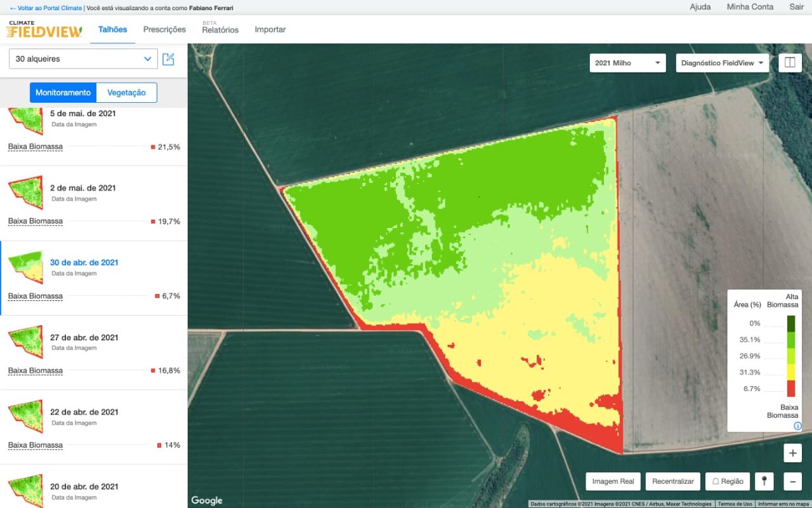Open the 30 alqueires field dropdown
This screenshot has height=508, width=812.
(x=82, y=58)
